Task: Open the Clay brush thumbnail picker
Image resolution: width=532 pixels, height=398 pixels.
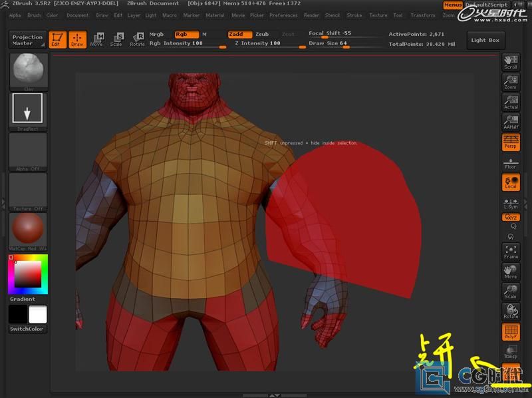Action: 29,72
